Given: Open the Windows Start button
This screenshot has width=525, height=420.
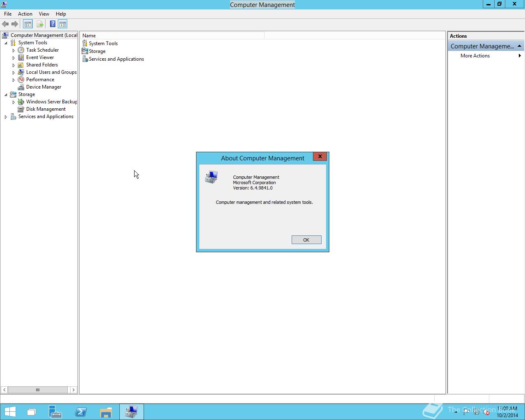Looking at the screenshot, I should [10, 412].
